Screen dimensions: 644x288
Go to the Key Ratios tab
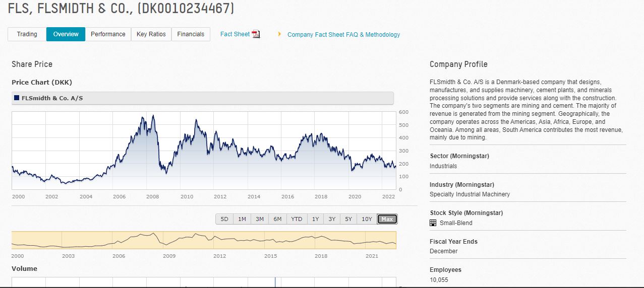(x=151, y=34)
